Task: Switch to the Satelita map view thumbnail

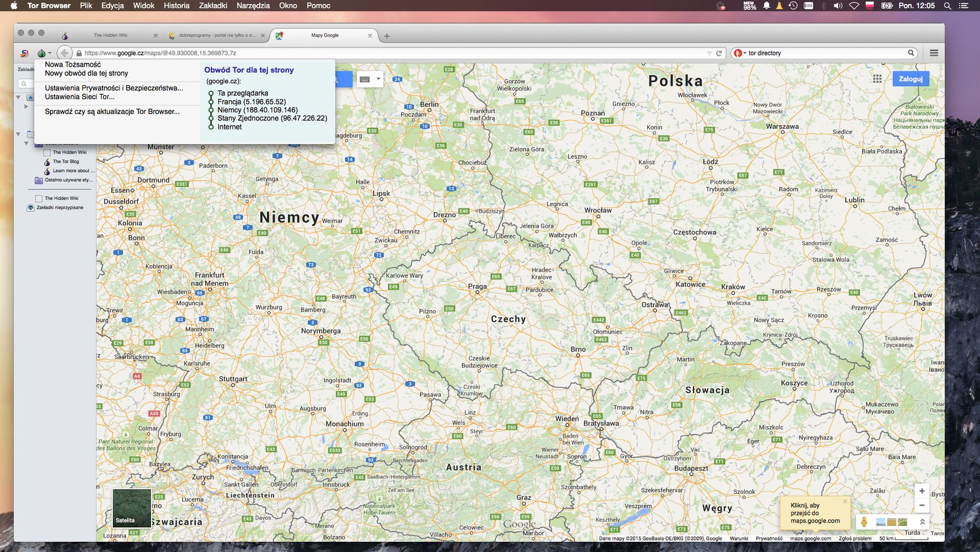Action: pyautogui.click(x=132, y=508)
